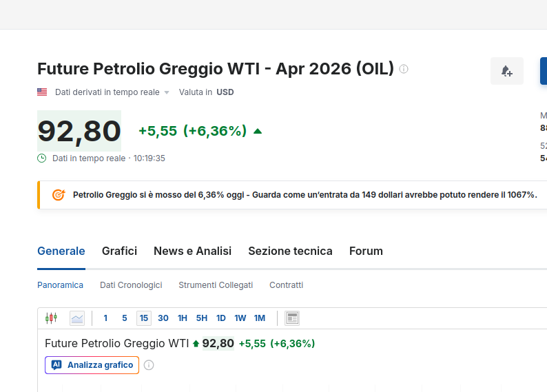Select the Panoramica sub-tab
This screenshot has width=547, height=392.
pyautogui.click(x=60, y=285)
